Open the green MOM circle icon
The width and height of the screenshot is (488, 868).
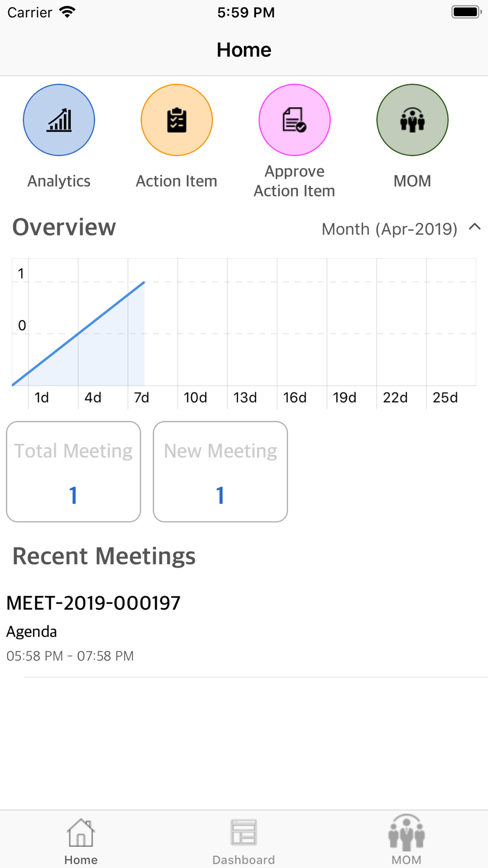click(x=412, y=120)
